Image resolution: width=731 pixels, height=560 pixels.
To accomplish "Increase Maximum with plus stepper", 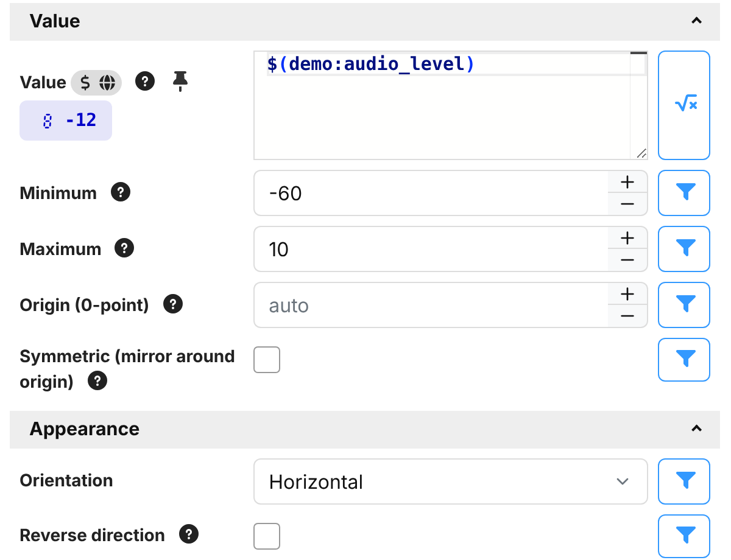I will 627,238.
